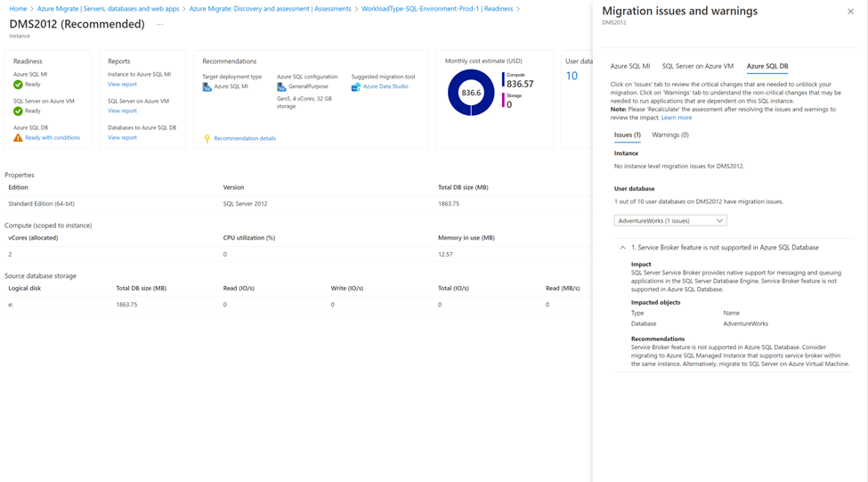Open Ready with conditions link
The image size is (868, 482).
click(x=53, y=138)
